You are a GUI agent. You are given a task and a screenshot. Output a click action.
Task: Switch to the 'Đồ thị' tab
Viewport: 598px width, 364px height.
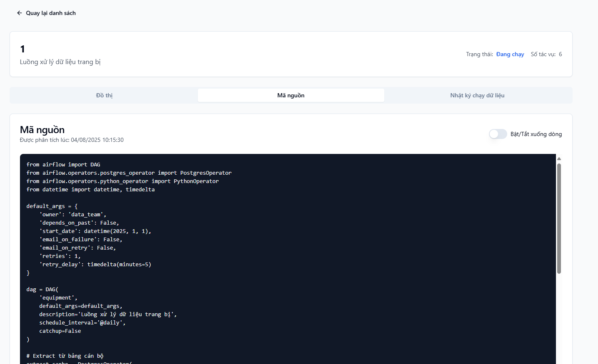point(104,95)
